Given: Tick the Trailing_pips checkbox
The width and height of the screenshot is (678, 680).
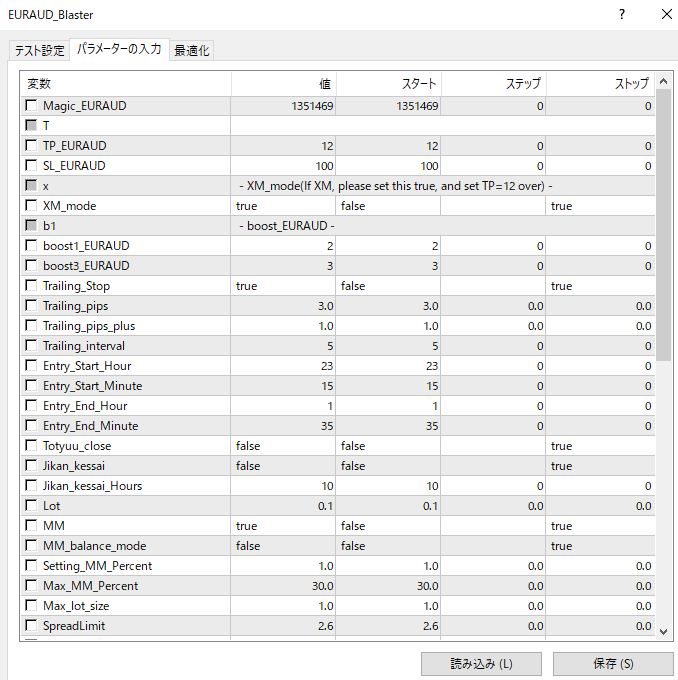Looking at the screenshot, I should pyautogui.click(x=31, y=305).
